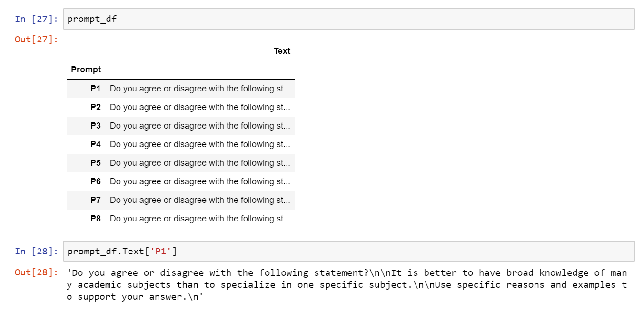Screen dimensions: 644x312
Task: Click the Out[28] output label
Action: coord(36,273)
